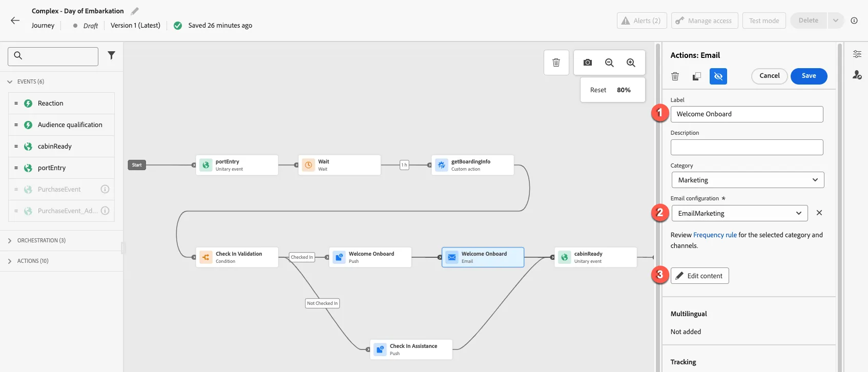The width and height of the screenshot is (868, 372).
Task: Open the profile attributes icon on right rail
Action: click(x=857, y=75)
